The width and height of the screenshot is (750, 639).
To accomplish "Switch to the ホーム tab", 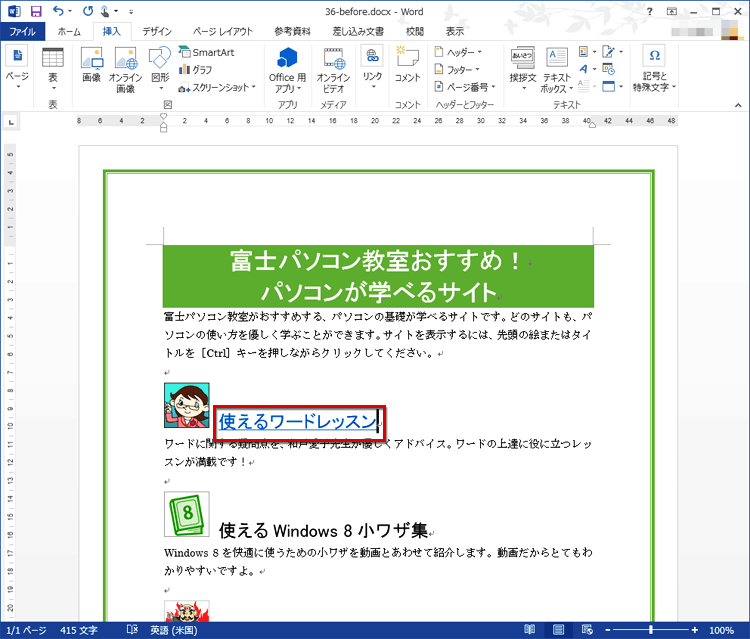I will 69,32.
